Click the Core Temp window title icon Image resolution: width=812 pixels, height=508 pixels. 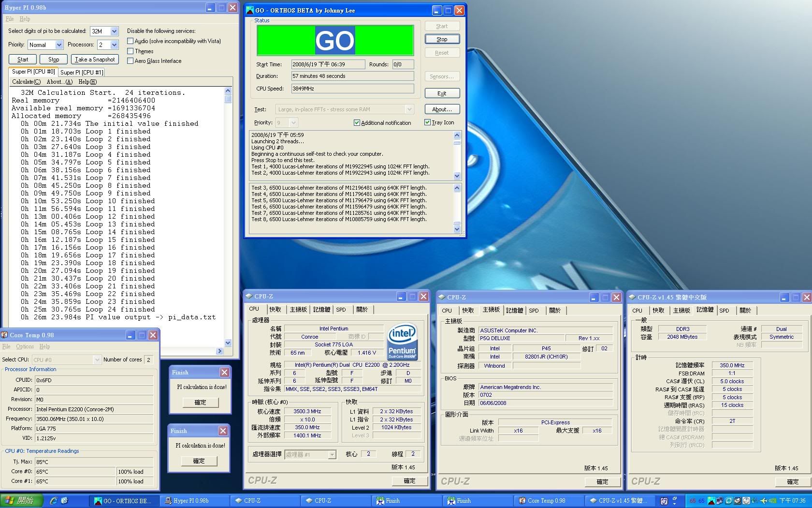coord(5,335)
